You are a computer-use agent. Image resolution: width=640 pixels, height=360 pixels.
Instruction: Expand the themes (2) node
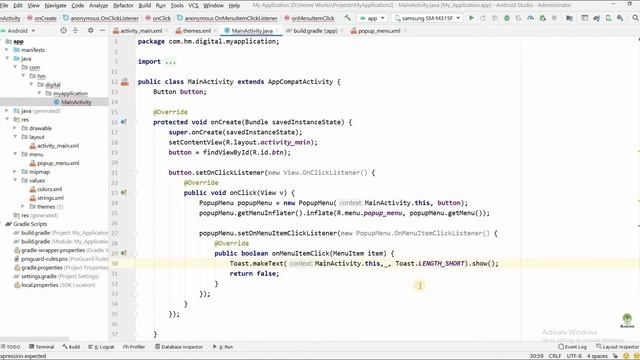(23, 207)
